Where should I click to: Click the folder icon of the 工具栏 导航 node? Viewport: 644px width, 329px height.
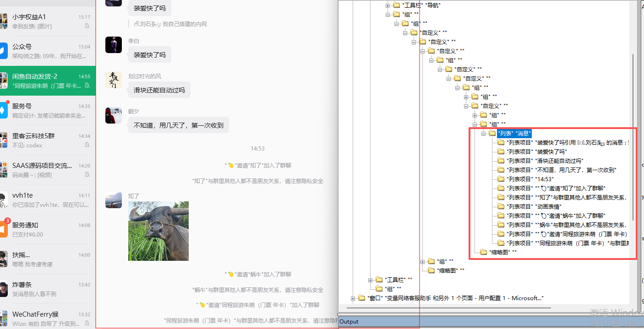[x=396, y=5]
